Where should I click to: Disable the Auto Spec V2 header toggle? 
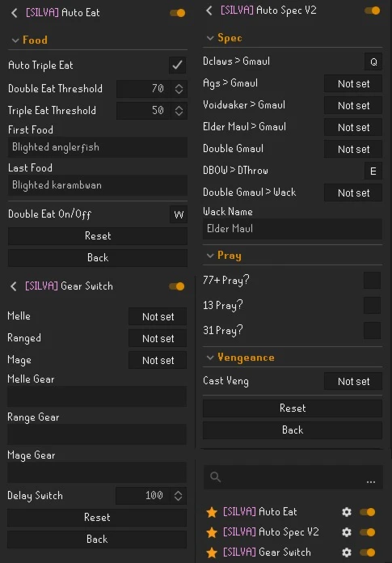[373, 11]
